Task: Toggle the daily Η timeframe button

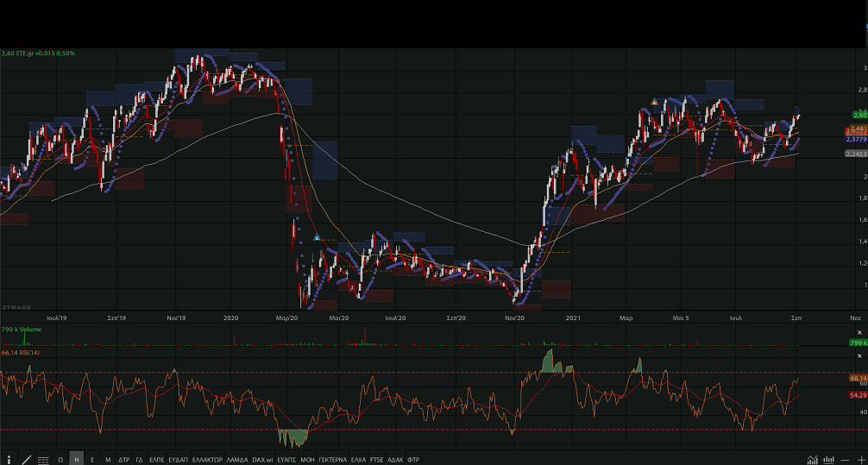Action: click(x=77, y=460)
